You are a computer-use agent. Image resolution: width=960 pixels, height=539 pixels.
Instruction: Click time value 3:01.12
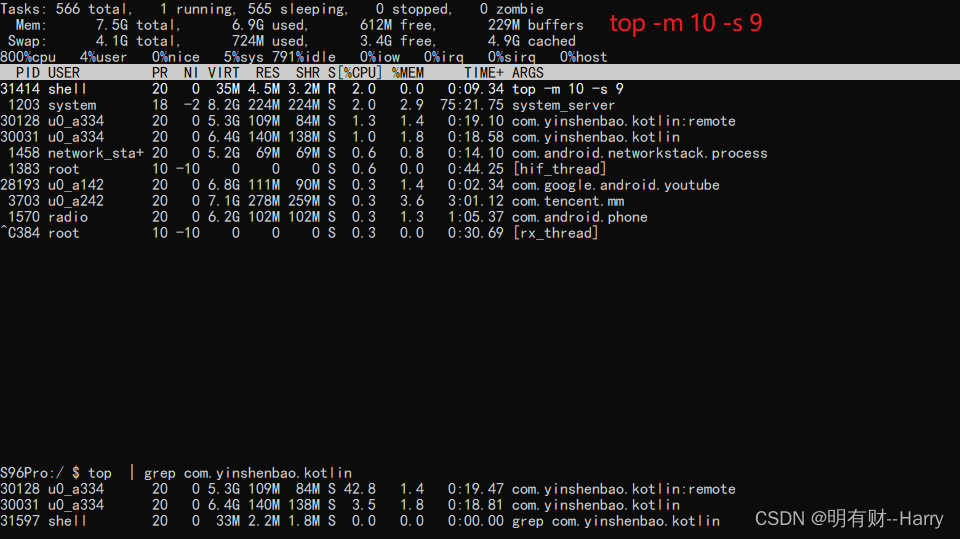[x=476, y=201]
